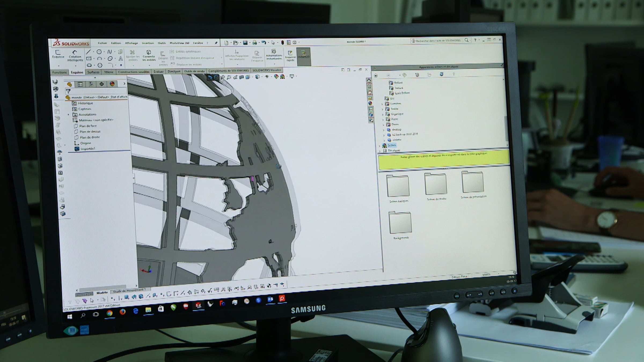Click the refresh icon in Appearances panel
The width and height of the screenshot is (644, 362).
(x=441, y=74)
